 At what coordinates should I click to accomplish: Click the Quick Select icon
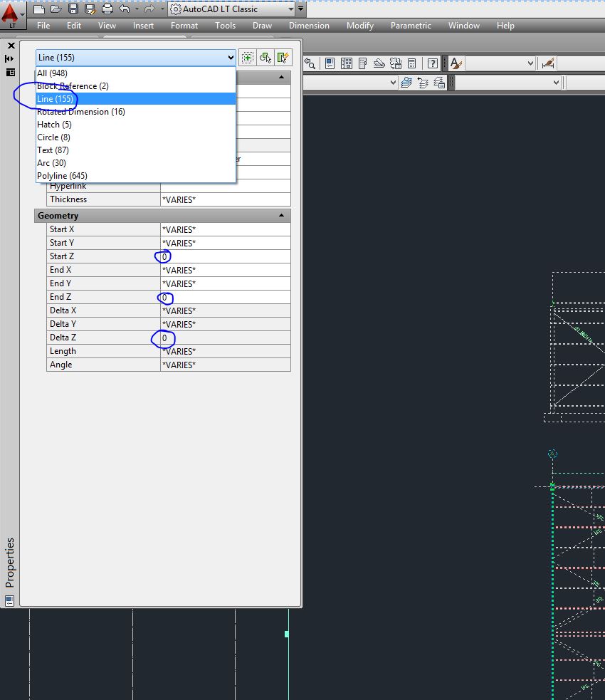pyautogui.click(x=283, y=58)
